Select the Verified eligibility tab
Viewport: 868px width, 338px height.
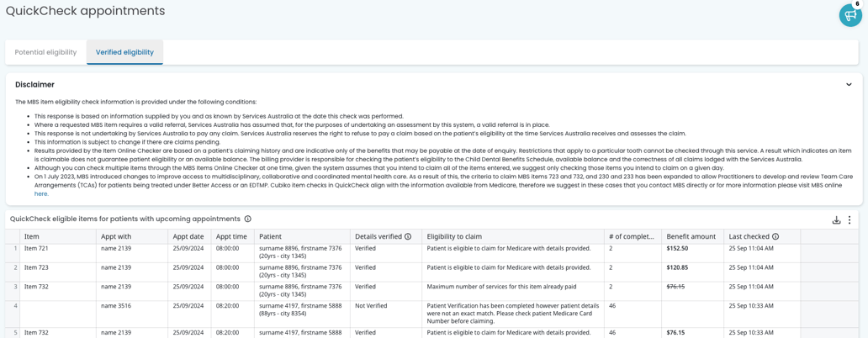(x=124, y=52)
